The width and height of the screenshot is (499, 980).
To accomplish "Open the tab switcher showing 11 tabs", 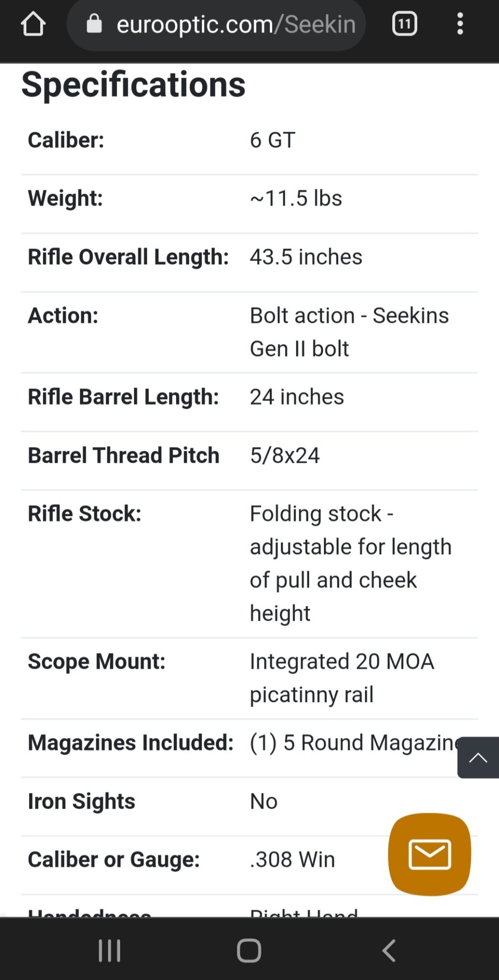I will [x=404, y=24].
